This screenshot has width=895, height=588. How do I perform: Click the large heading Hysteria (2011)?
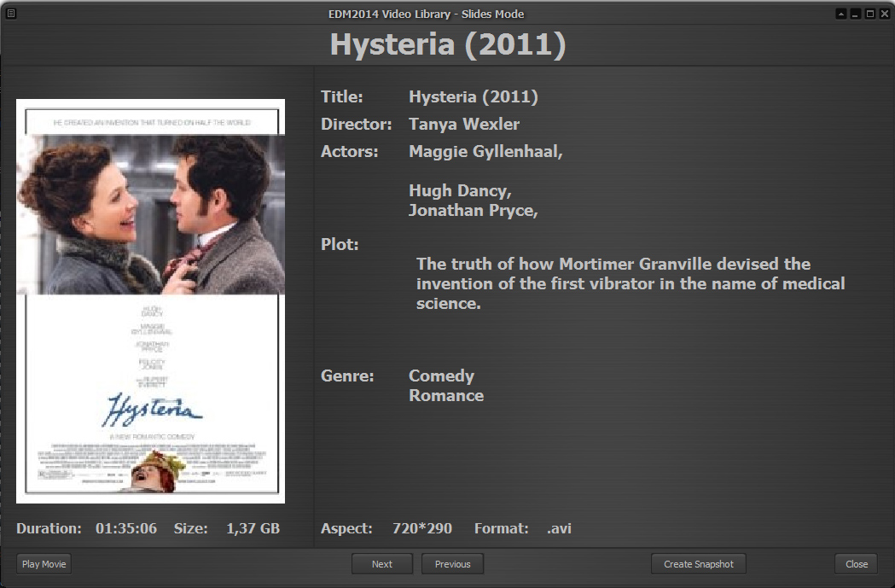point(448,44)
